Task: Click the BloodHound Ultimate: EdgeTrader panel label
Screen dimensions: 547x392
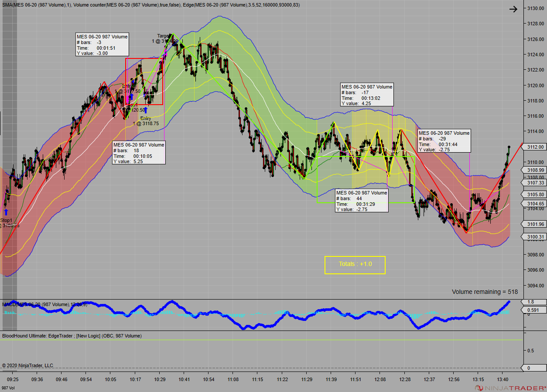Action: click(72, 336)
